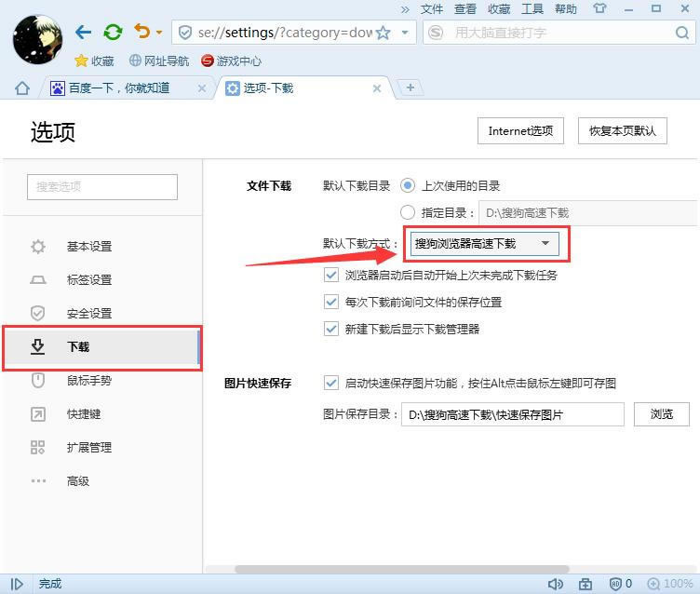The height and width of the screenshot is (594, 700).
Task: Toggle 每次下载前询问文件的保存位置 checkbox
Action: 330,303
